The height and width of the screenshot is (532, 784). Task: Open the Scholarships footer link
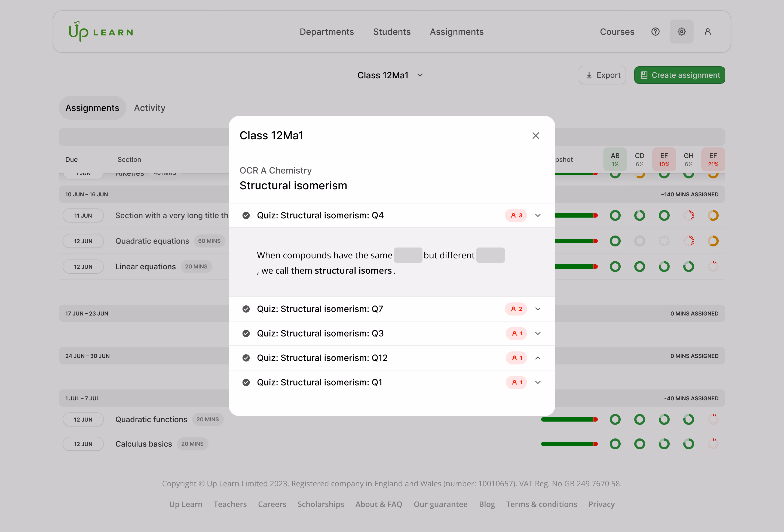tap(321, 504)
